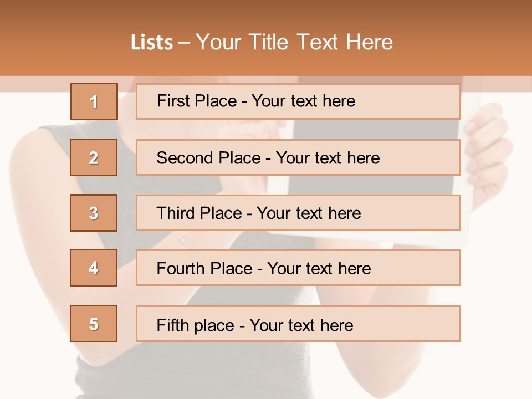
Task: Click the number 1 box
Action: click(x=94, y=101)
